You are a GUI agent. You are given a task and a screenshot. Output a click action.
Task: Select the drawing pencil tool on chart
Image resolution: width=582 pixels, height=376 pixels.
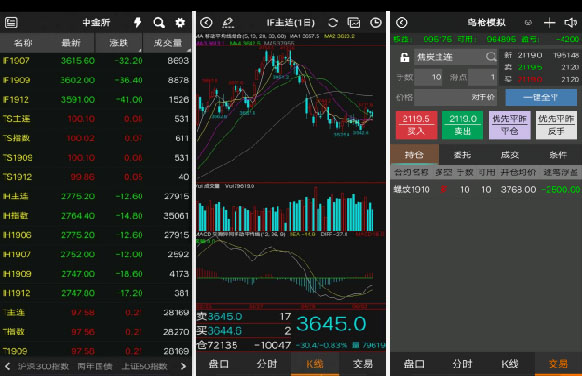(x=228, y=23)
